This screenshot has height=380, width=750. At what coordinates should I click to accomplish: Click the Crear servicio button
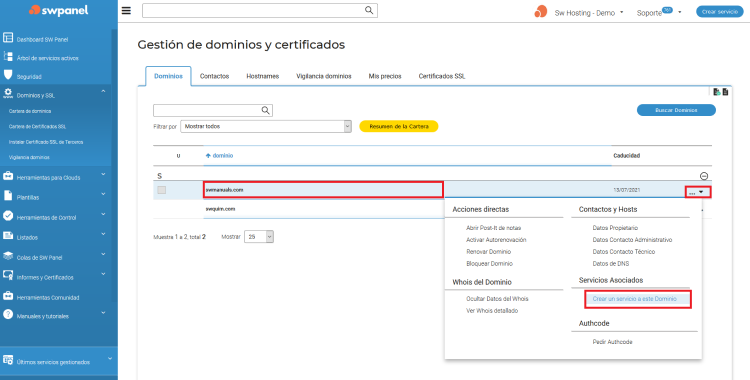(x=719, y=12)
